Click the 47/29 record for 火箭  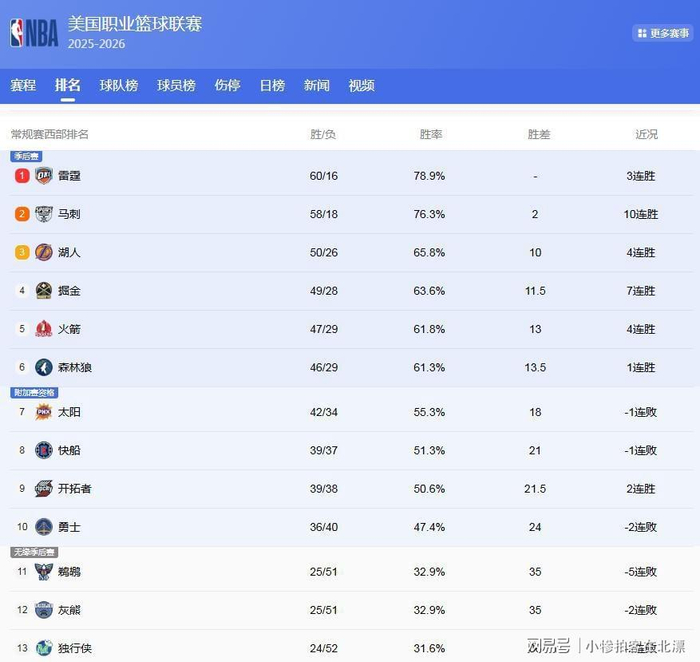[x=324, y=329]
